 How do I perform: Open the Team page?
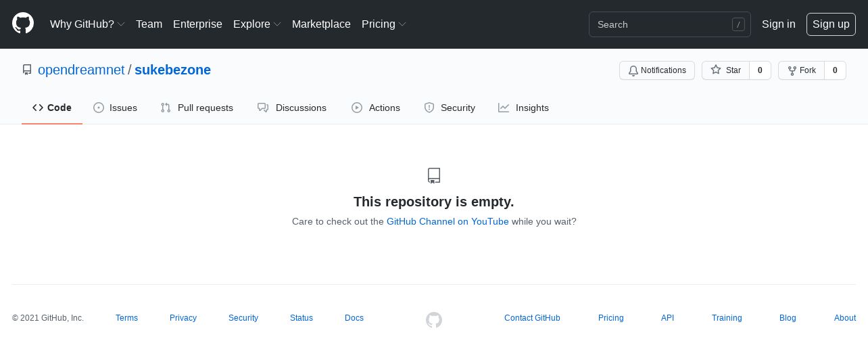[x=149, y=24]
